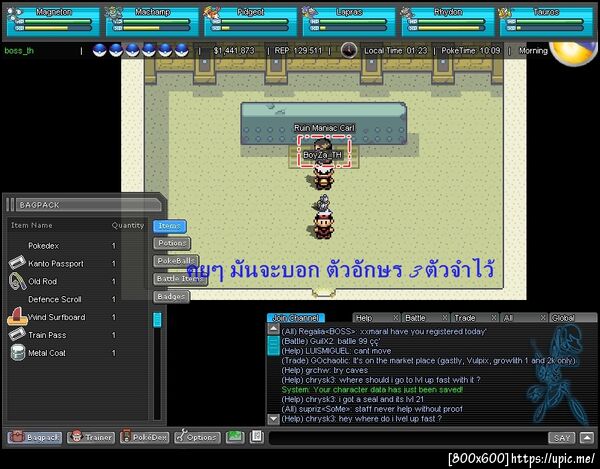The width and height of the screenshot is (600, 469).
Task: Open the notes icon next to map
Action: (x=257, y=437)
